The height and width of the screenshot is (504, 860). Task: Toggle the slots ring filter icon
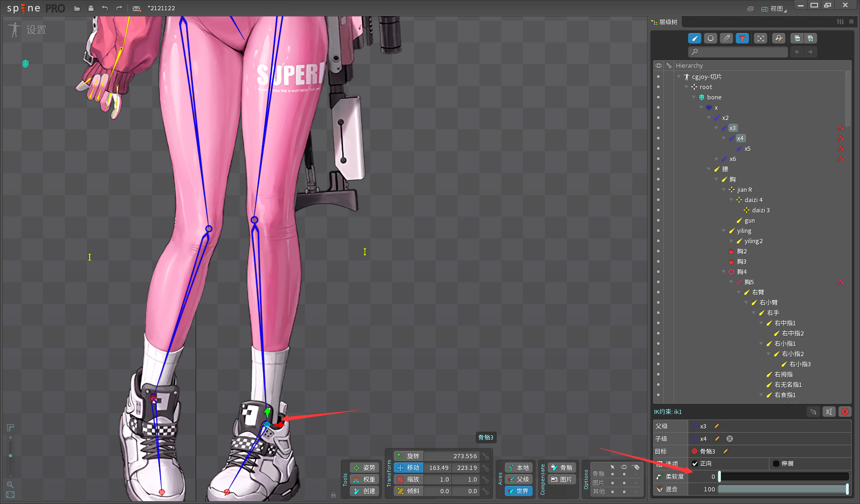click(x=711, y=38)
